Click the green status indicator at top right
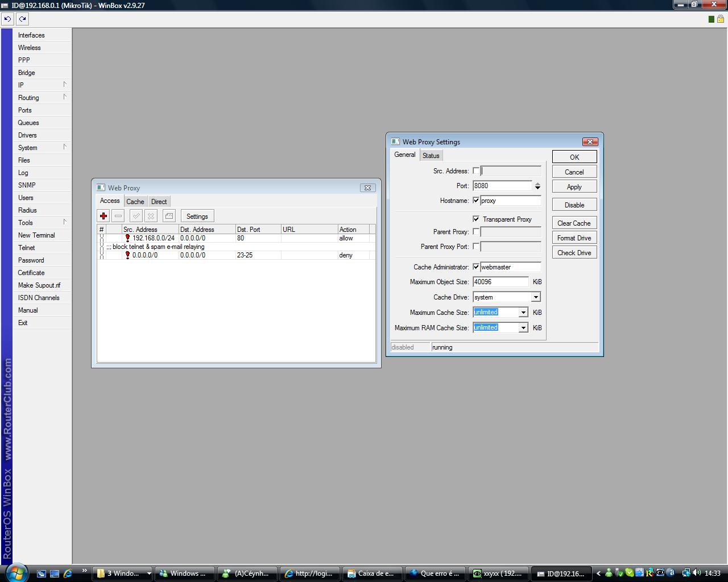728x582 pixels. coord(711,19)
